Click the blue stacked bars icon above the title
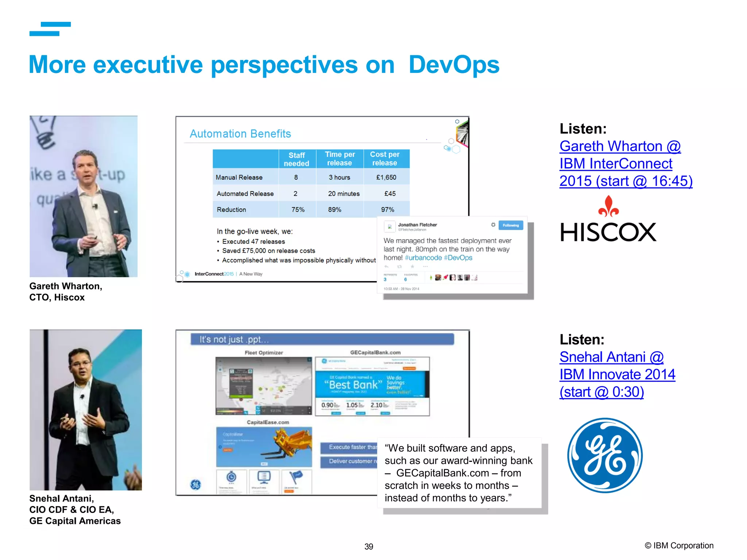Screen dimensions: 747x560 pos(50,29)
